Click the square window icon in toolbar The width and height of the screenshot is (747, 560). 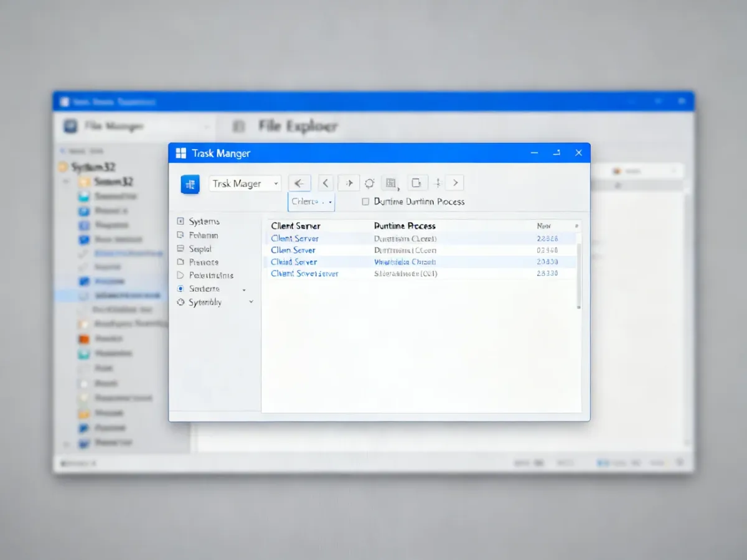pyautogui.click(x=417, y=183)
